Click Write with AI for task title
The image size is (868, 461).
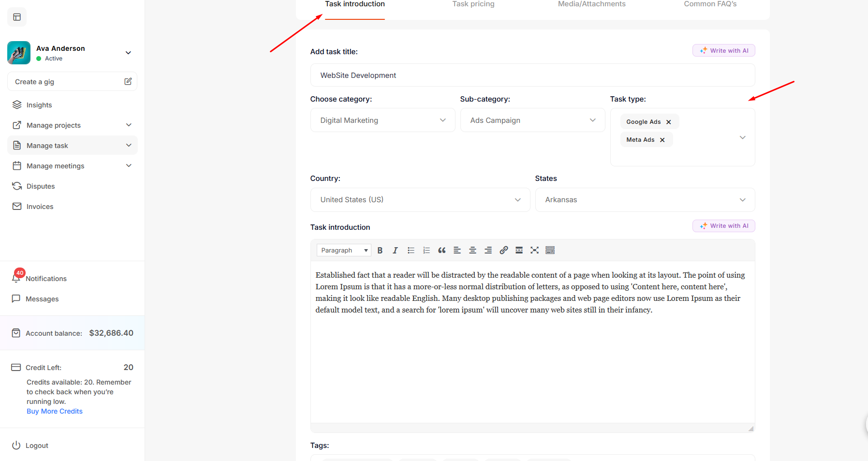click(x=723, y=51)
